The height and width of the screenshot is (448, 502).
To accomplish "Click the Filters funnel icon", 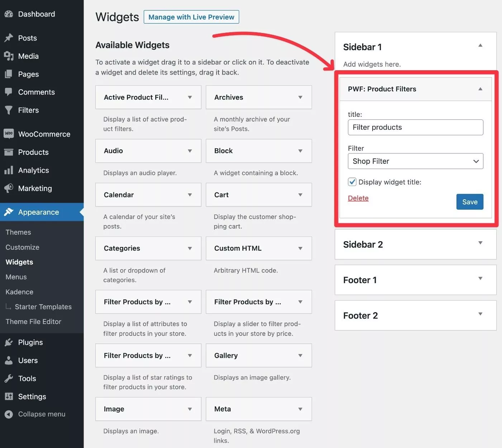I will 9,110.
